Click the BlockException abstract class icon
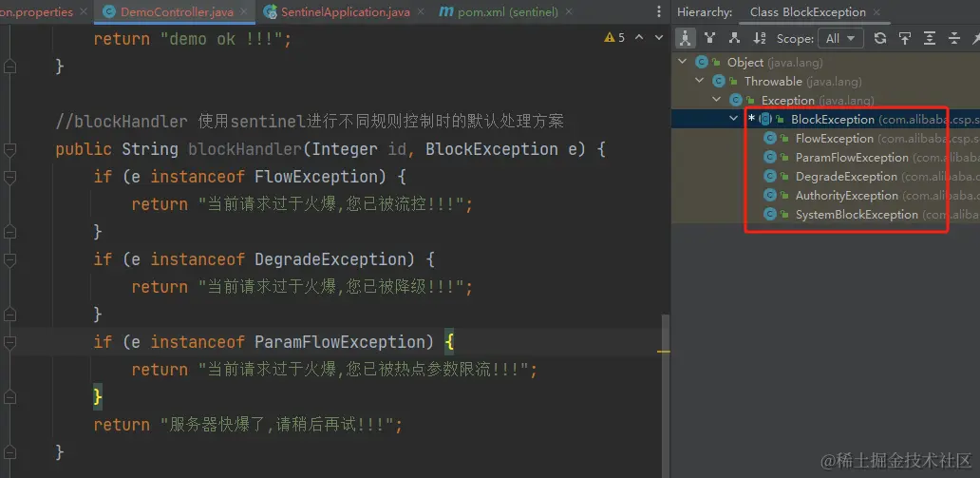The height and width of the screenshot is (478, 980). click(765, 119)
